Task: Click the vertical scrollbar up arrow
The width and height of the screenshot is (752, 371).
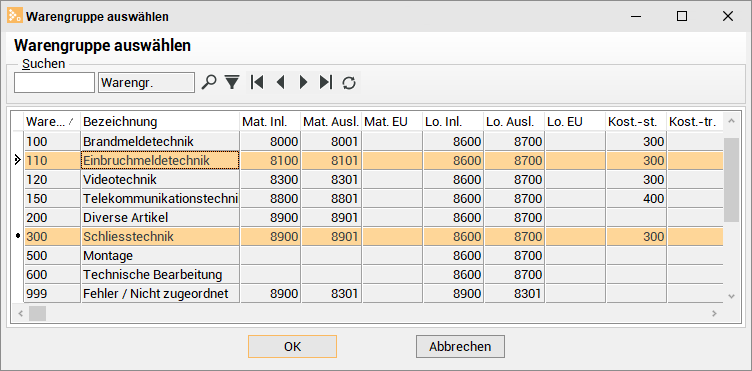Action: coord(731,121)
